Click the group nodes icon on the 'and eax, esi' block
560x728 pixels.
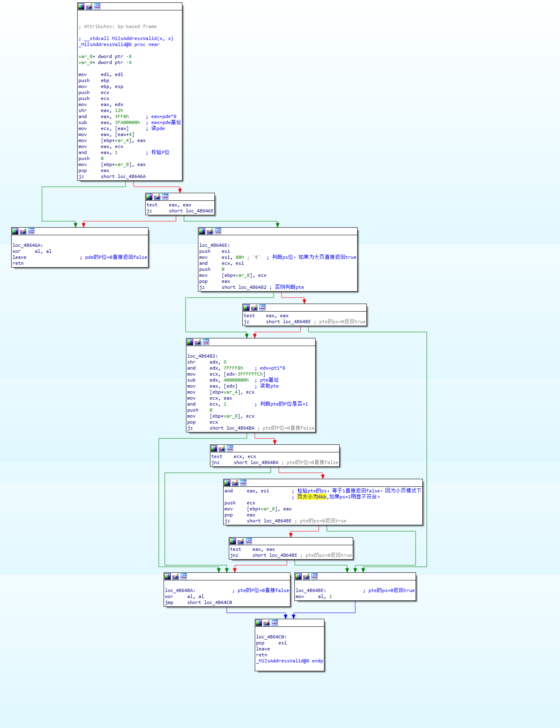coord(243,483)
